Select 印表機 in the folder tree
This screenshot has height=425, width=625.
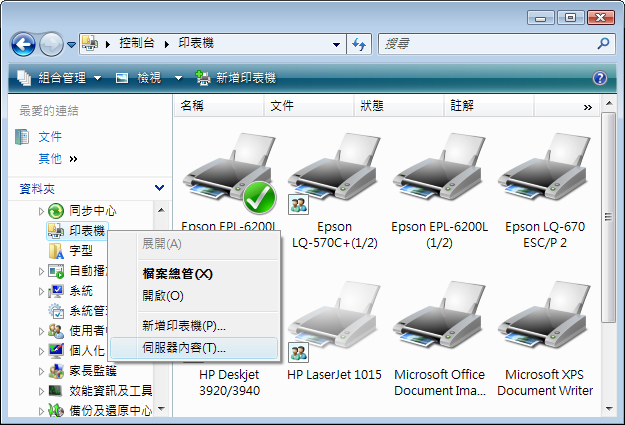pos(87,230)
